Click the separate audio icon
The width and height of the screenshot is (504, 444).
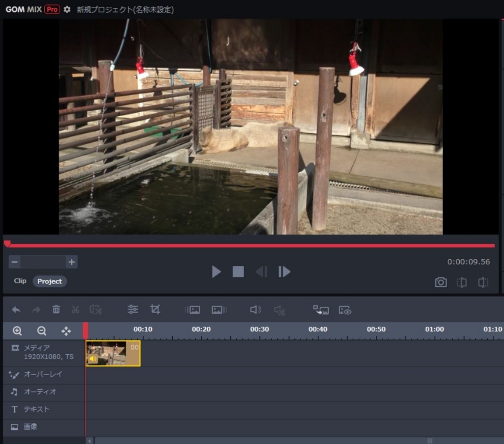point(280,310)
